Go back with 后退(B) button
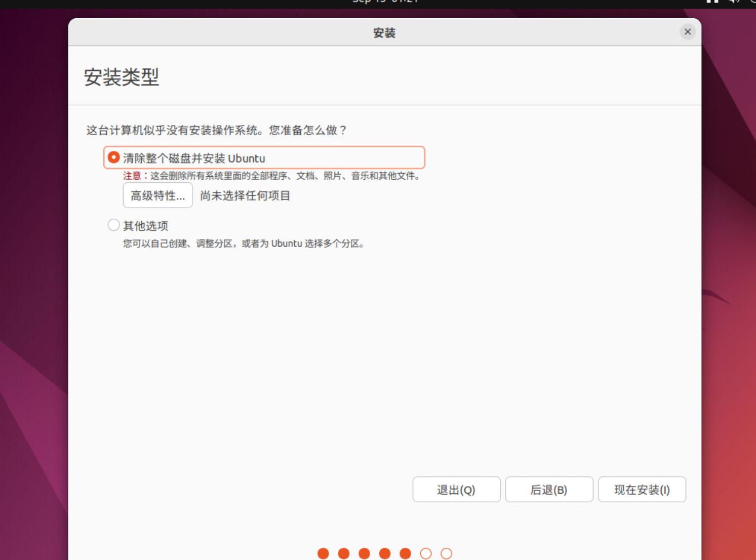756x560 pixels. point(549,489)
